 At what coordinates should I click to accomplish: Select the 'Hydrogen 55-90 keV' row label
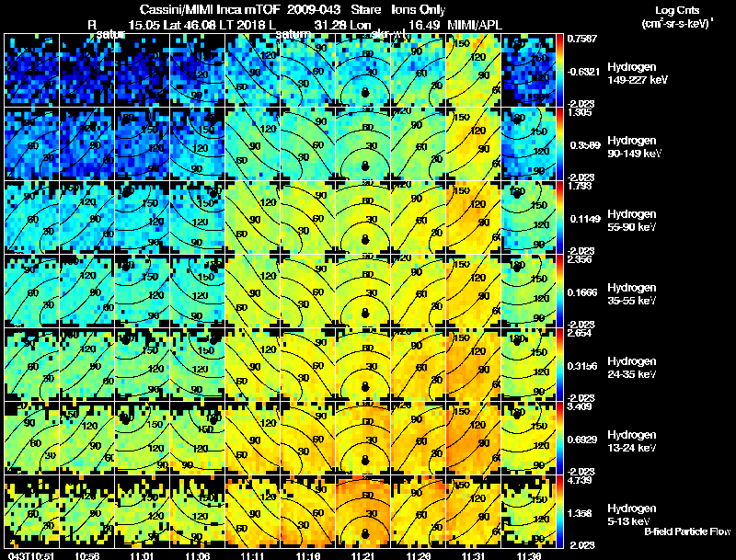tap(632, 221)
